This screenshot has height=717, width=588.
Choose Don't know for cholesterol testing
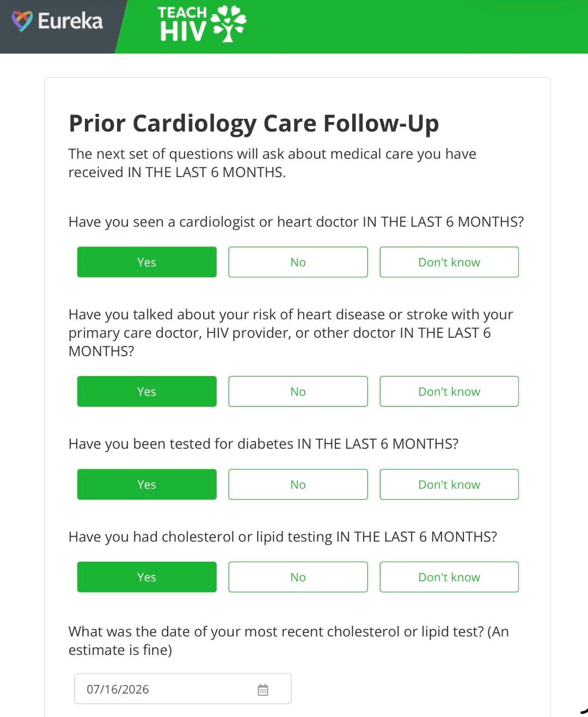[x=449, y=577]
